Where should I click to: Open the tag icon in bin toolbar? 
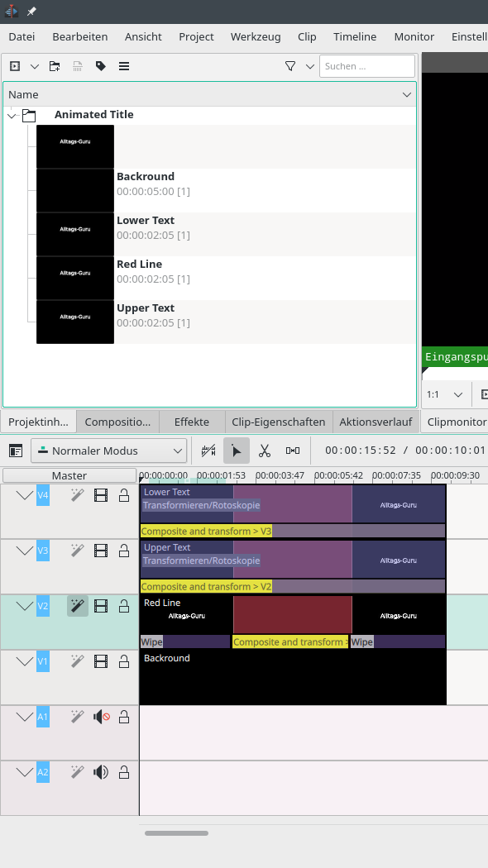100,66
